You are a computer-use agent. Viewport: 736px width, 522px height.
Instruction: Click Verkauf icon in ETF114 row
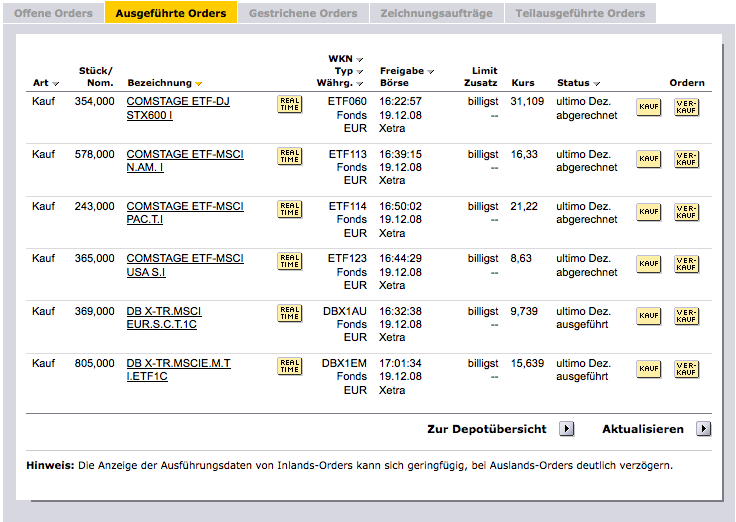click(x=686, y=212)
